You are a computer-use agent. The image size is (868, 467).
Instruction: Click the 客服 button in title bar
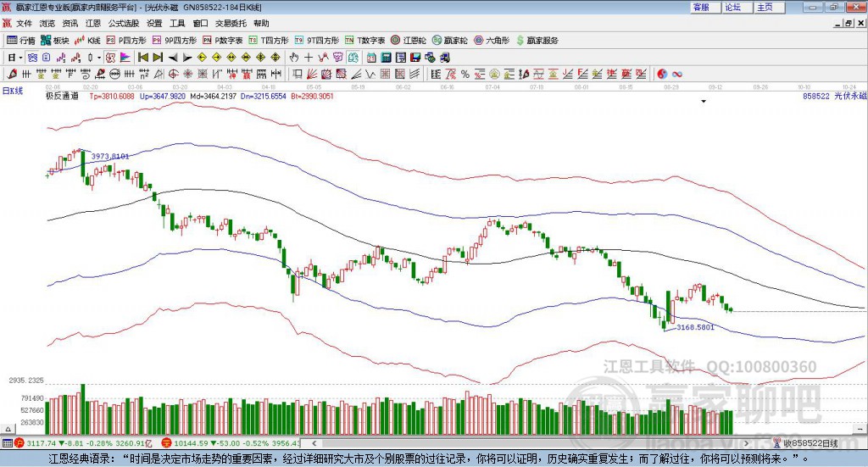click(705, 7)
